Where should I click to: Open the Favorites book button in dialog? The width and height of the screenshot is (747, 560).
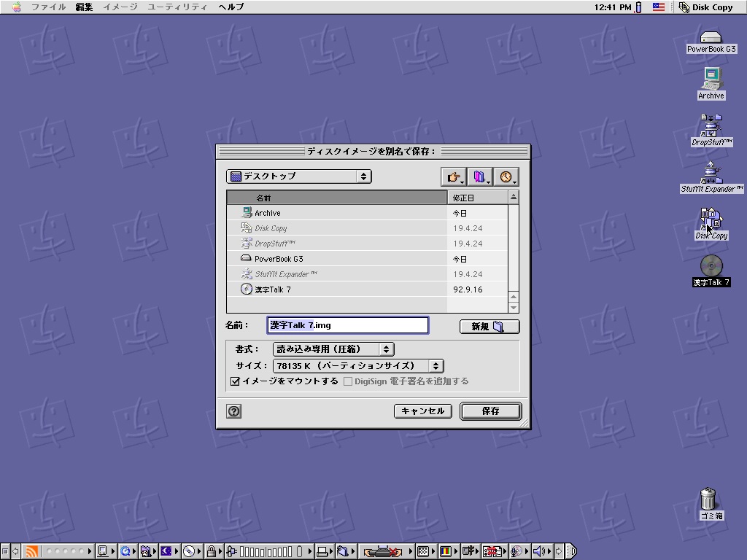pos(480,177)
